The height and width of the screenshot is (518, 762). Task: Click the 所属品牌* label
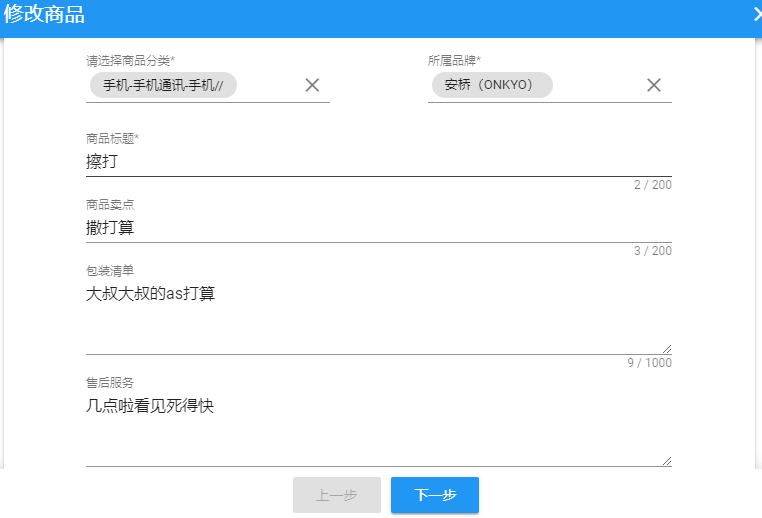coord(454,61)
